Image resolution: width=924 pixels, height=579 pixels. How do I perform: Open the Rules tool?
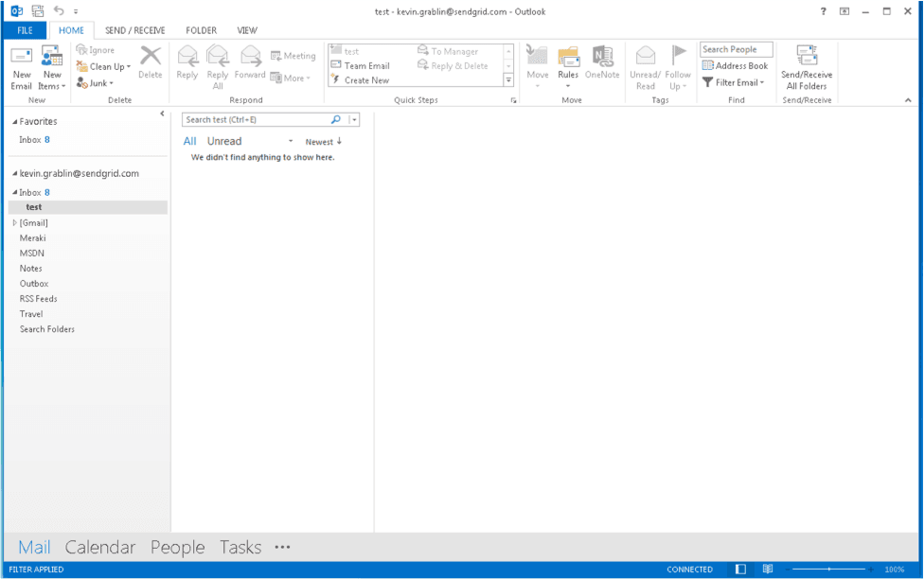(568, 66)
